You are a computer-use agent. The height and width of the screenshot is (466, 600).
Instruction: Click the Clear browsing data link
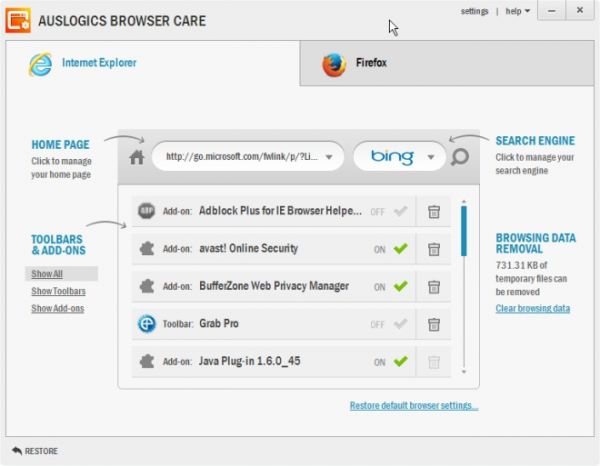533,308
